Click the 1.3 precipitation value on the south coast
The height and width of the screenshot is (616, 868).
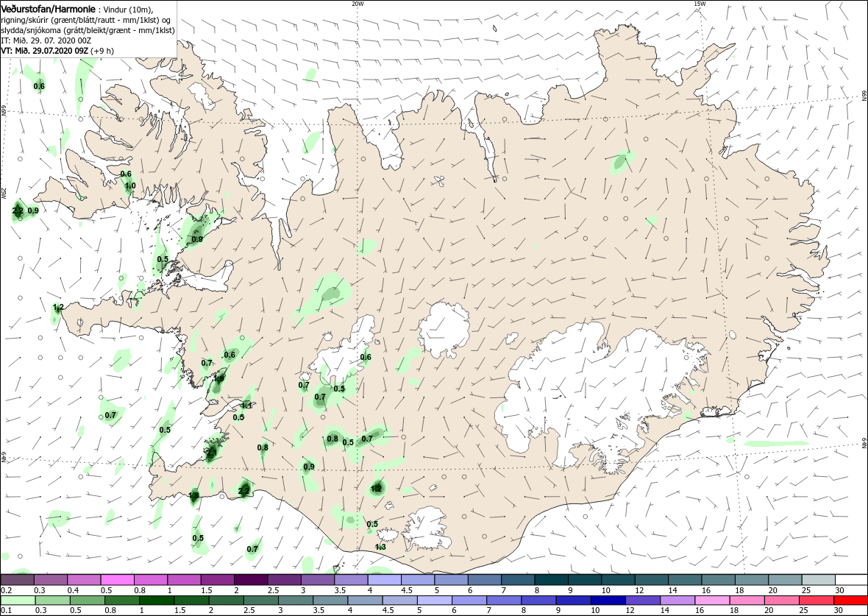click(x=380, y=548)
